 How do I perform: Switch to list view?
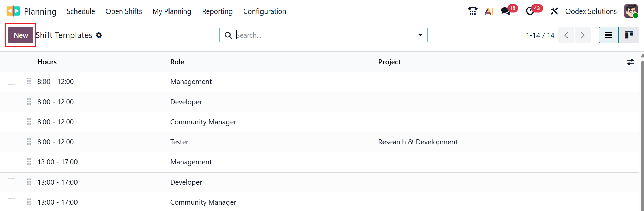[x=609, y=35]
